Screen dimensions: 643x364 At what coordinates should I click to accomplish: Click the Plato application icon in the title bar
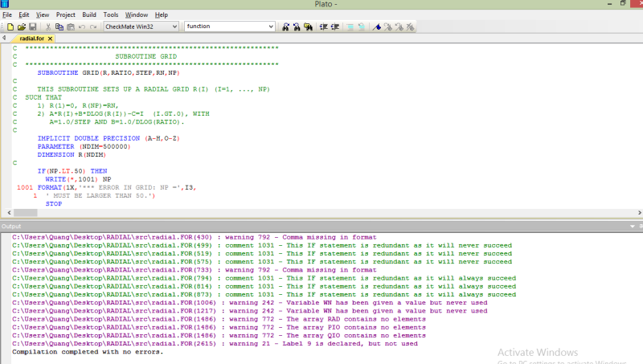coord(5,4)
